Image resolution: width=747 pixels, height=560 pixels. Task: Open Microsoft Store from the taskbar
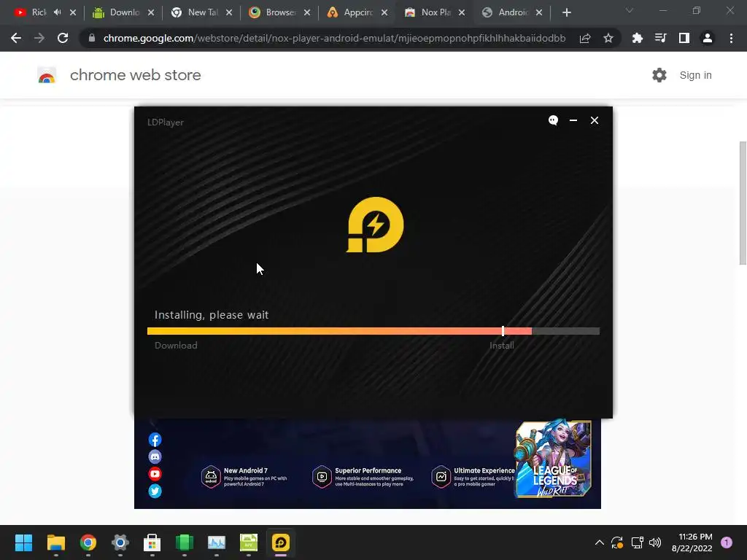[152, 542]
